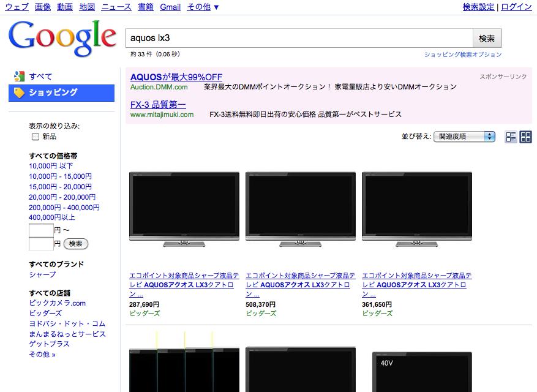Screen dimensions: 537x392
Task: Open the 並び替え sort dropdown
Action: 464,137
